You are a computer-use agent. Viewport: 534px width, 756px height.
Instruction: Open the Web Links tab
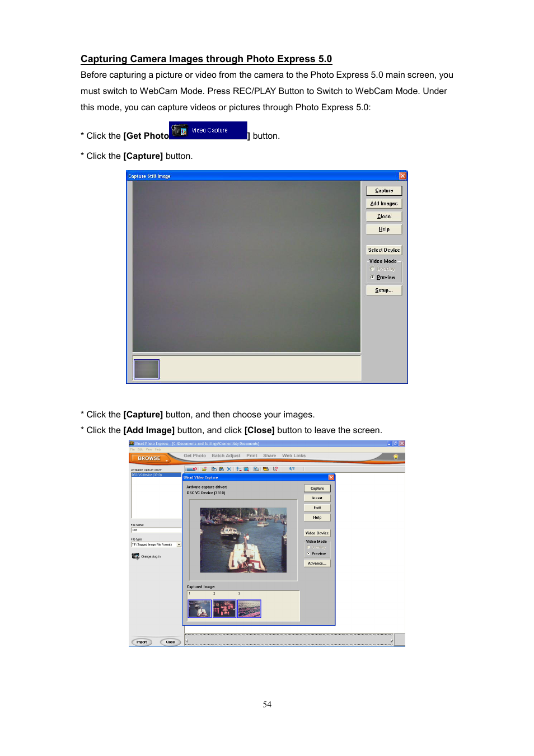pos(294,456)
